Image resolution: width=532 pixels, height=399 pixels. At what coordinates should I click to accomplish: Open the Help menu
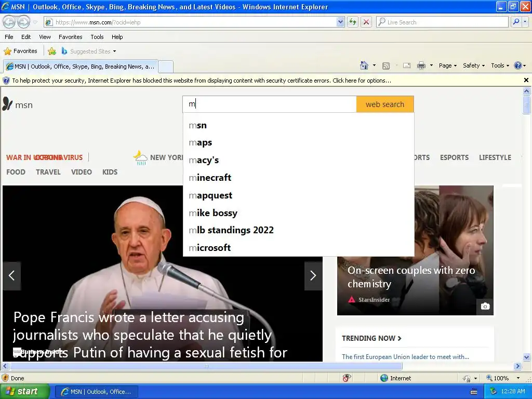(x=117, y=37)
